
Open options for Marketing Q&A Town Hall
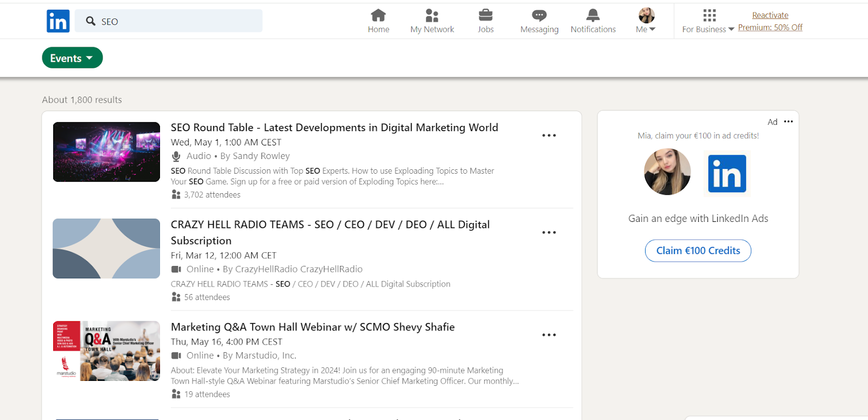pos(549,335)
